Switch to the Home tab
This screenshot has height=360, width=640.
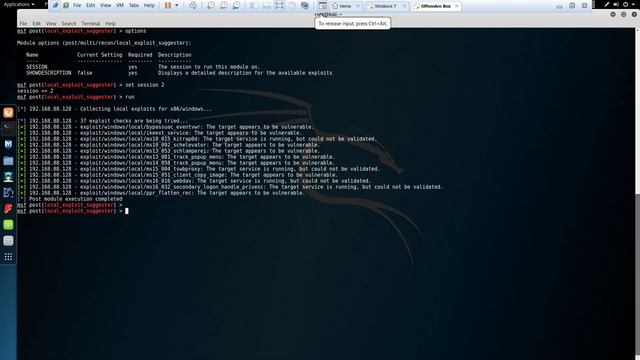[345, 6]
